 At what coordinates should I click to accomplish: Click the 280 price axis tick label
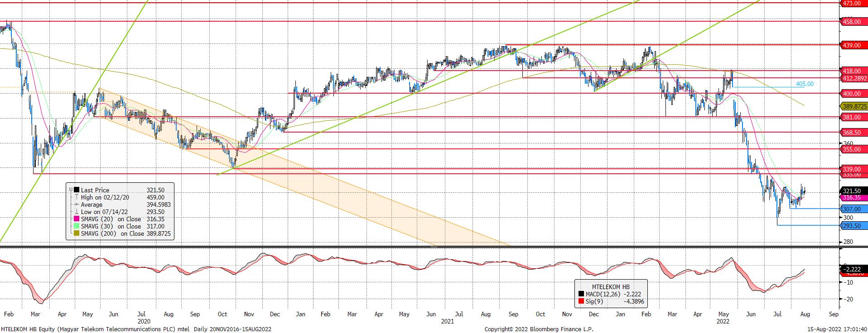point(849,242)
